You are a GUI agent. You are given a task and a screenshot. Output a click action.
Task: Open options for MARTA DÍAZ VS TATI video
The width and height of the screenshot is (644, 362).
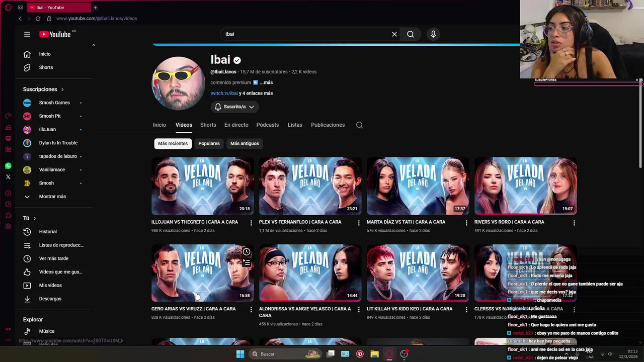coord(466,223)
